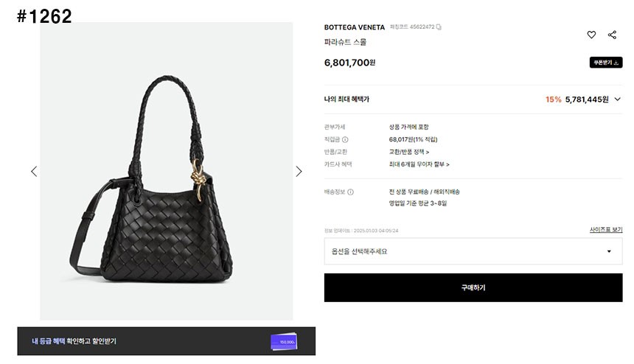Download coupon with 쿠폰받기 button
Image resolution: width=634 pixels, height=364 pixels.
(605, 63)
